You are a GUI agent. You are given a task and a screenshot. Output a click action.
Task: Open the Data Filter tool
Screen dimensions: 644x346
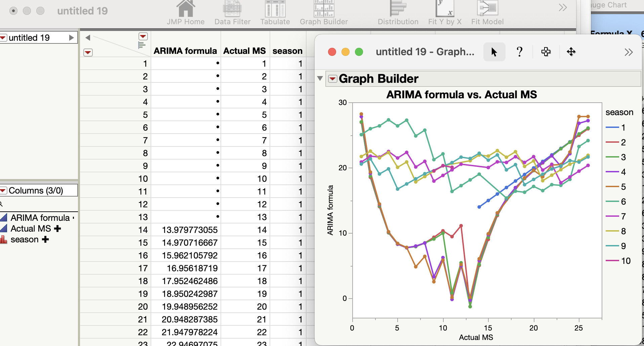pos(232,10)
